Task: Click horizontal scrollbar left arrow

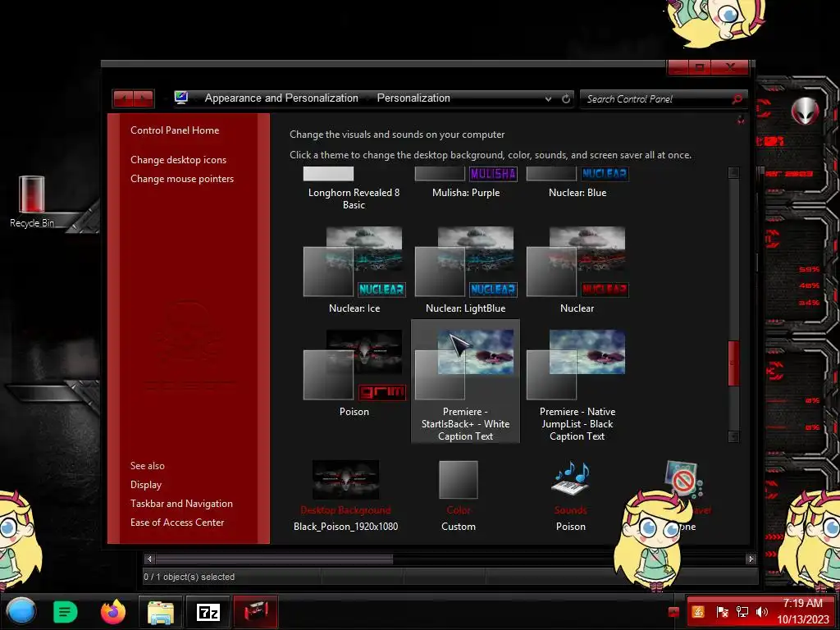Action: 149,559
